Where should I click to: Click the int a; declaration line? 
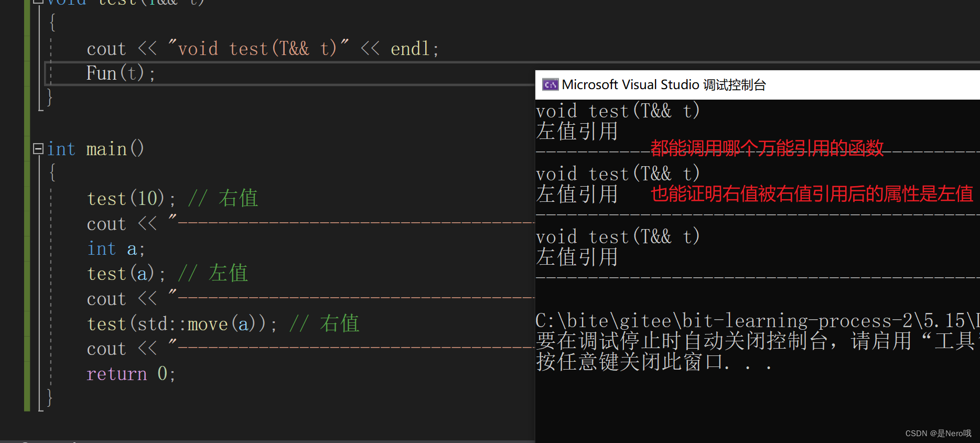pyautogui.click(x=116, y=248)
